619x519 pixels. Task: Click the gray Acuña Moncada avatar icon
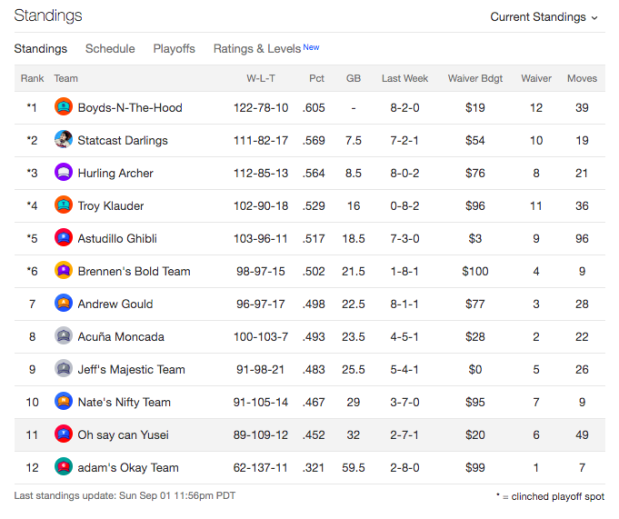point(63,336)
